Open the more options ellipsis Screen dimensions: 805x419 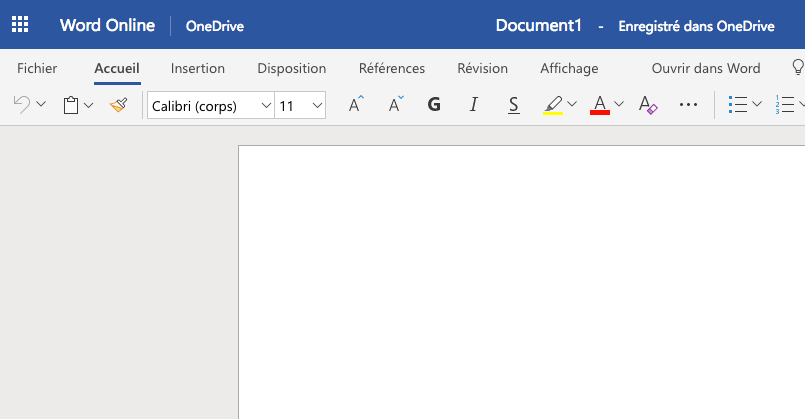click(688, 105)
